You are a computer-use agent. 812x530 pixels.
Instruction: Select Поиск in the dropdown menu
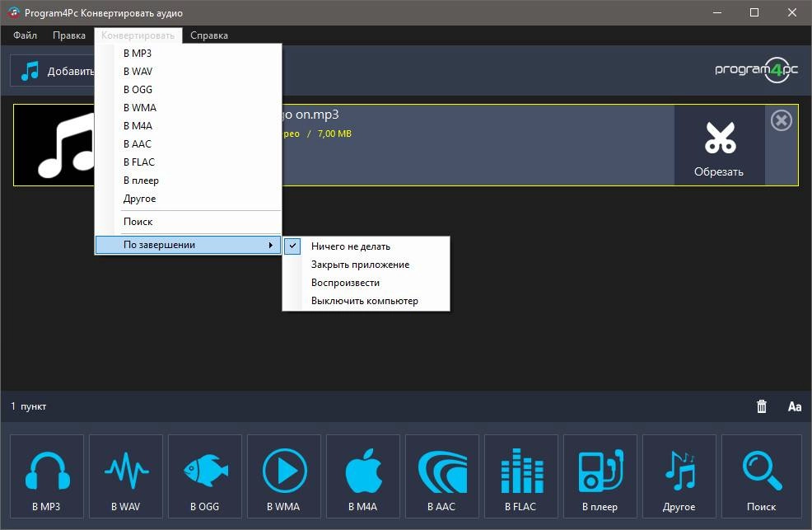(188, 222)
